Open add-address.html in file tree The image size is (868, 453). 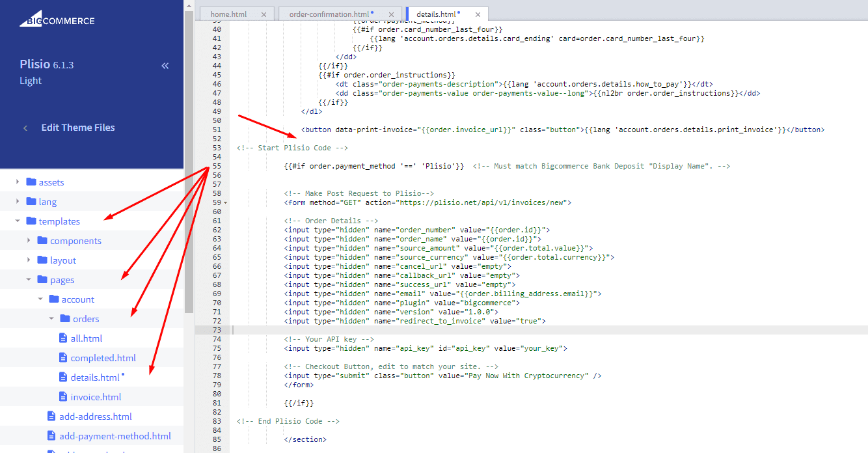(x=96, y=417)
